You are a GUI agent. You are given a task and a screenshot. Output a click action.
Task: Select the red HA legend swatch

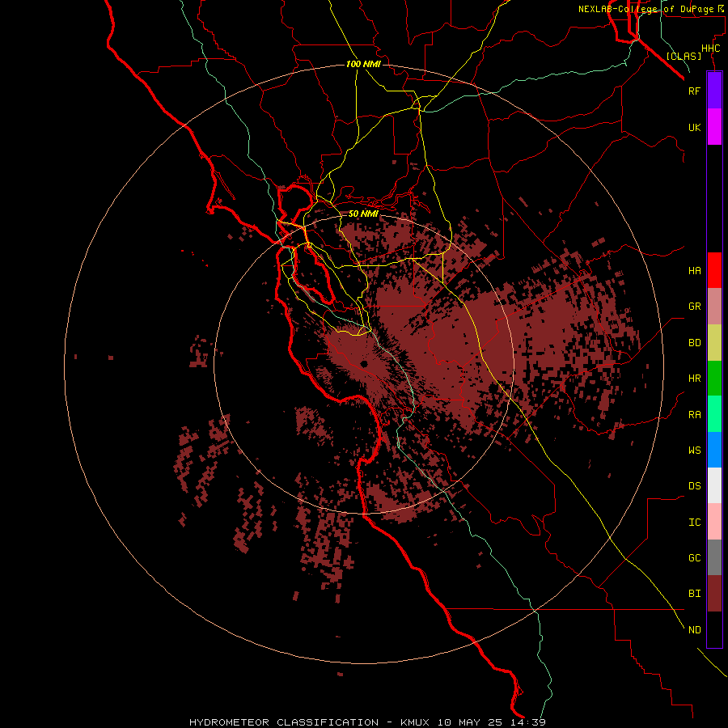click(714, 270)
